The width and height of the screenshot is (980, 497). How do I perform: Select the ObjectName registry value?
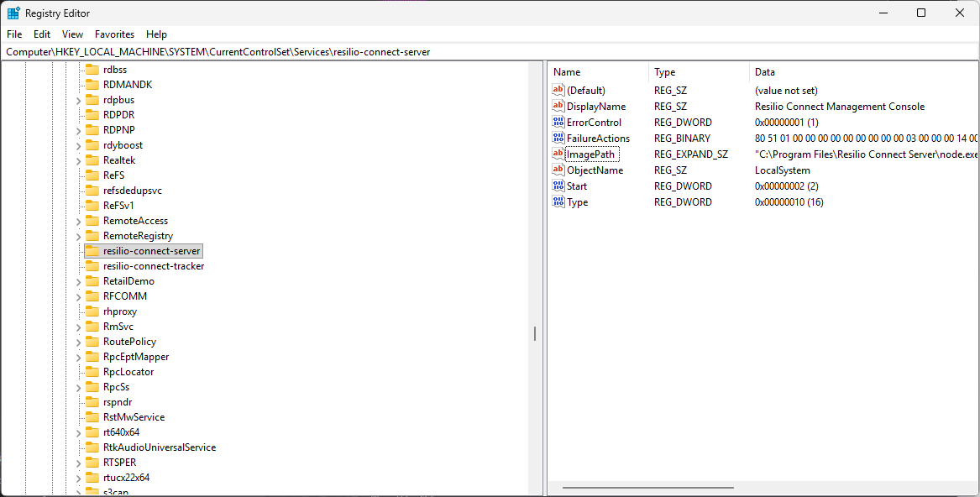(595, 170)
